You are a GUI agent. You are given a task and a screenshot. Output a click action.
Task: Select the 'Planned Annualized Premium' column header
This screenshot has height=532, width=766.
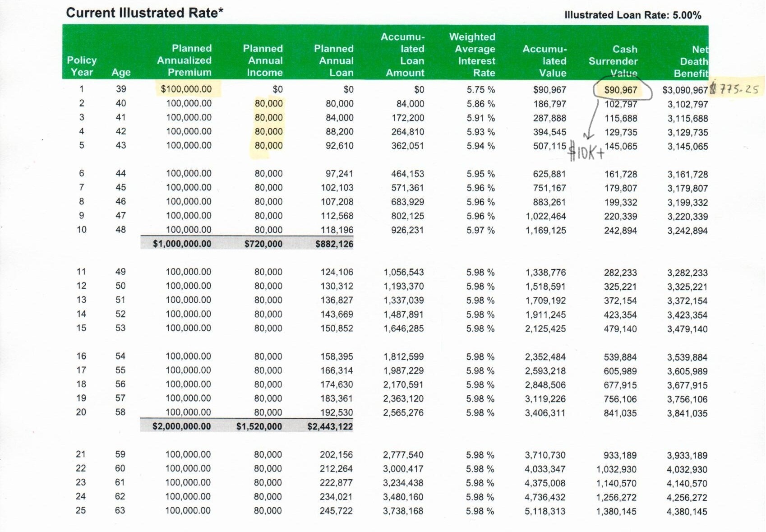coord(185,60)
